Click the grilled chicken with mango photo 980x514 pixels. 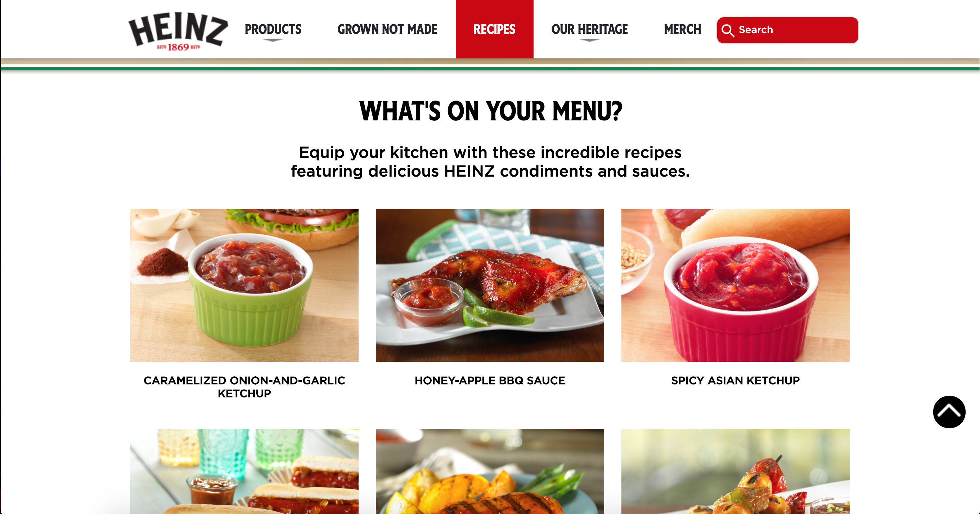click(490, 471)
